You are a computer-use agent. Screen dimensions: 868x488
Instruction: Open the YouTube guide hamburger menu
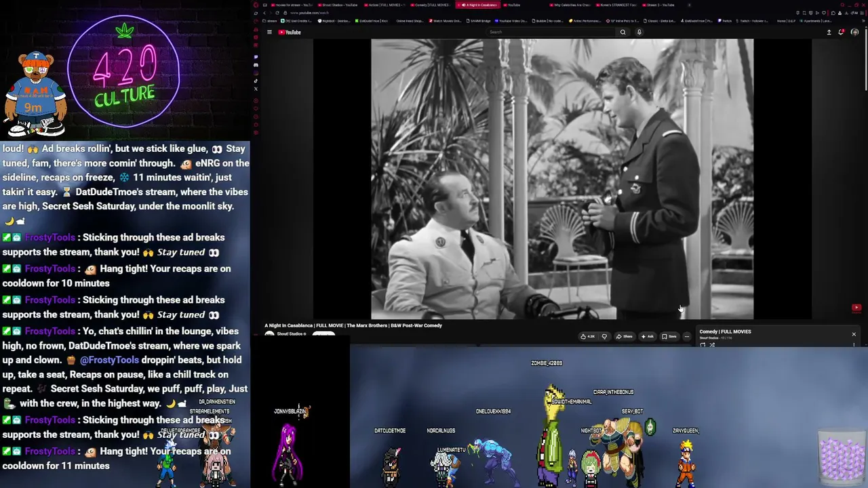point(269,32)
